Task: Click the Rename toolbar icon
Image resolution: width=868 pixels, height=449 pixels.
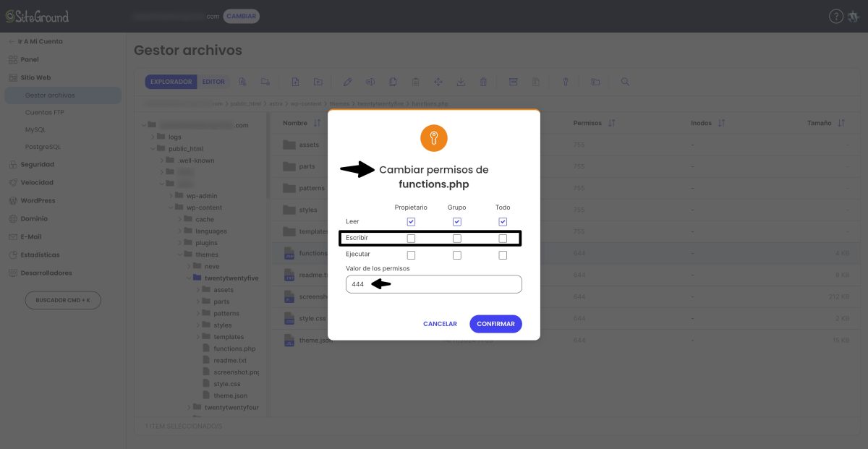Action: click(x=370, y=82)
